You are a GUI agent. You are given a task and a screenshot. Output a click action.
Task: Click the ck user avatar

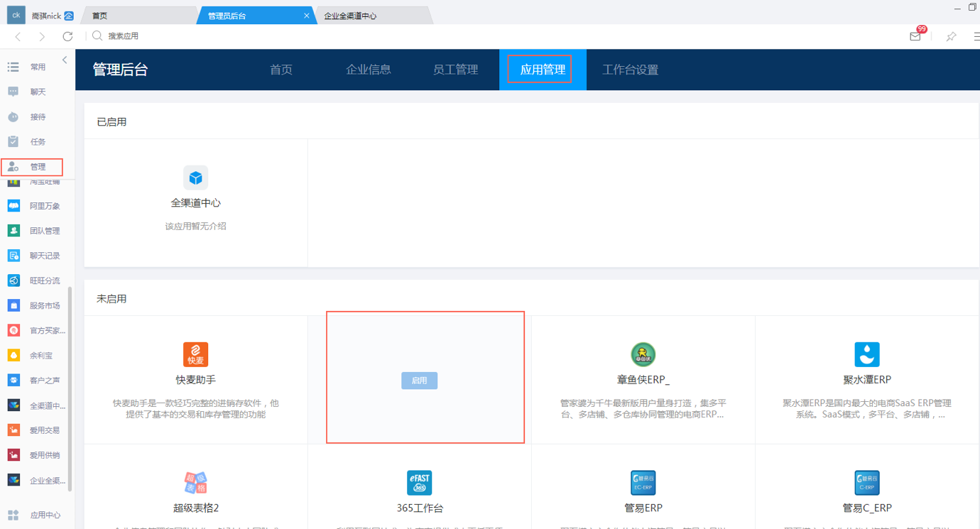[x=16, y=15]
